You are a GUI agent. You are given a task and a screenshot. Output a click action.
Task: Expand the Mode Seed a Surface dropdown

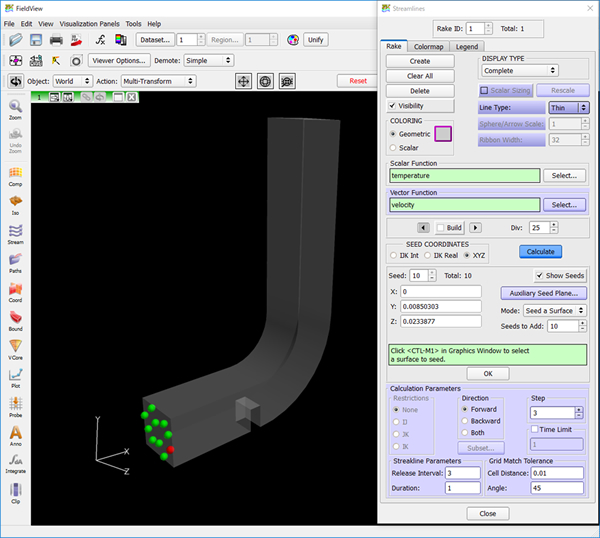click(x=554, y=311)
